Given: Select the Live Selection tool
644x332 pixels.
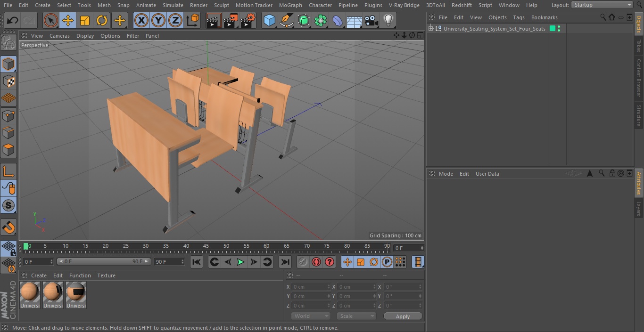Looking at the screenshot, I should pyautogui.click(x=51, y=20).
